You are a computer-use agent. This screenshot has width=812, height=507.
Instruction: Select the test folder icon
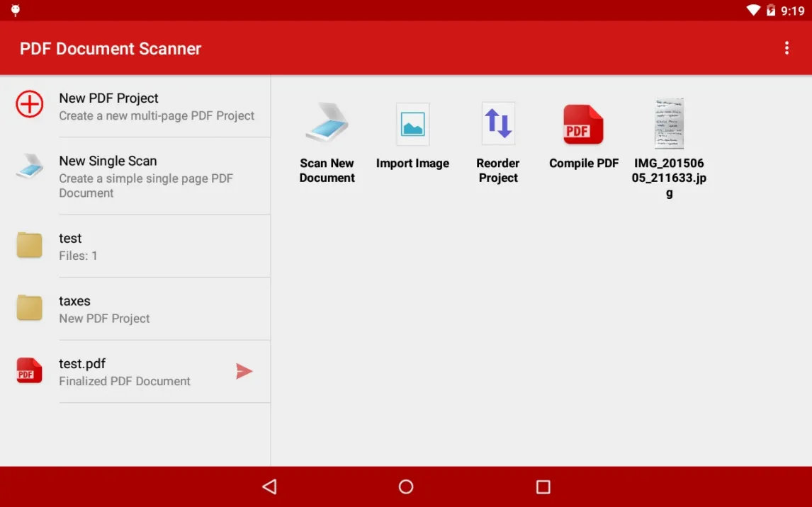coord(30,246)
